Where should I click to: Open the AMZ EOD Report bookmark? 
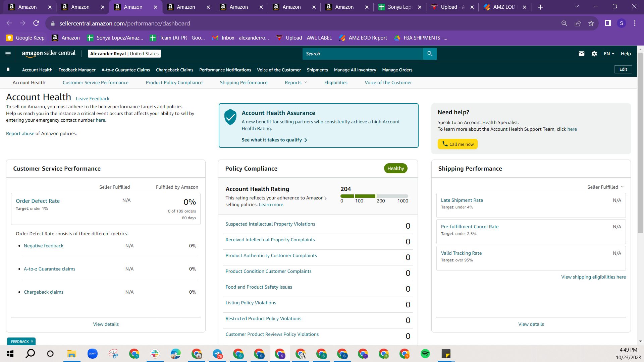coord(363,38)
